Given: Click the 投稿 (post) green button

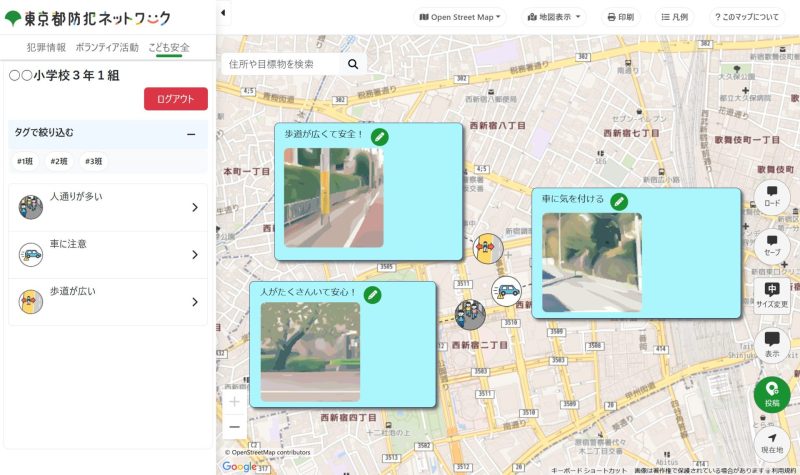Looking at the screenshot, I should (771, 394).
